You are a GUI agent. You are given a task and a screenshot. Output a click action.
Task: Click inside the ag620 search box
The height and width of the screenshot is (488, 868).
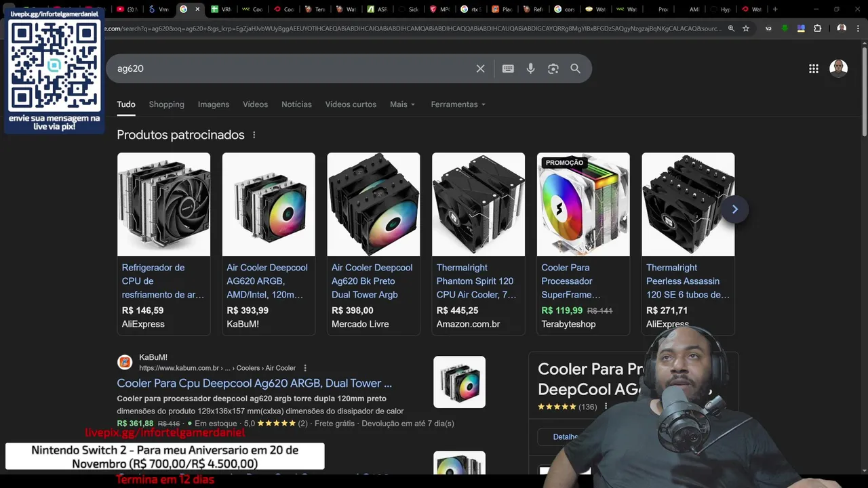tap(292, 68)
